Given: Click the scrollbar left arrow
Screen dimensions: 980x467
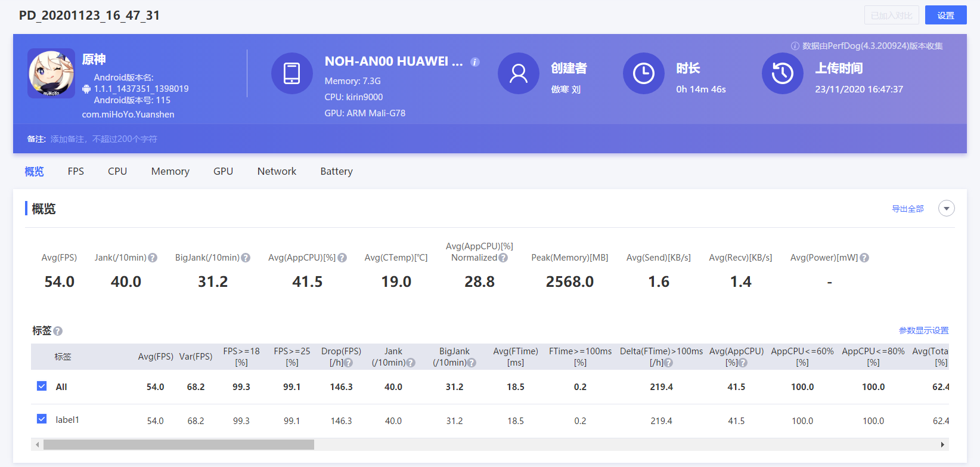Looking at the screenshot, I should (38, 444).
